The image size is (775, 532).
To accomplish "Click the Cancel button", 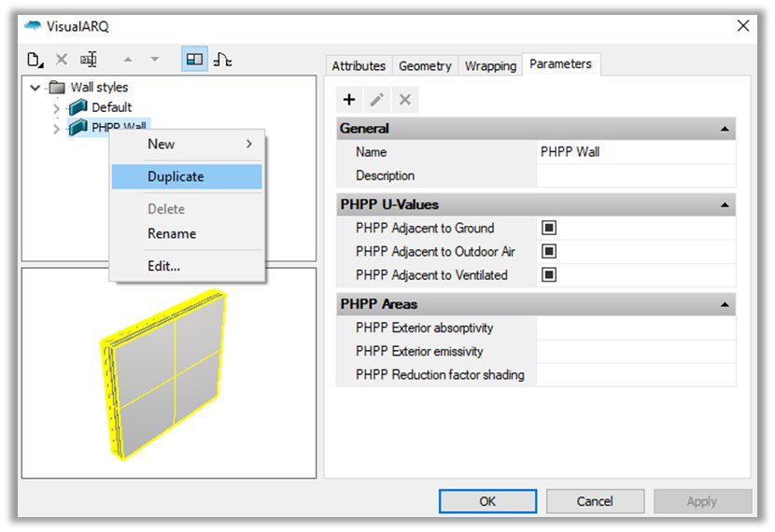I will click(x=595, y=501).
